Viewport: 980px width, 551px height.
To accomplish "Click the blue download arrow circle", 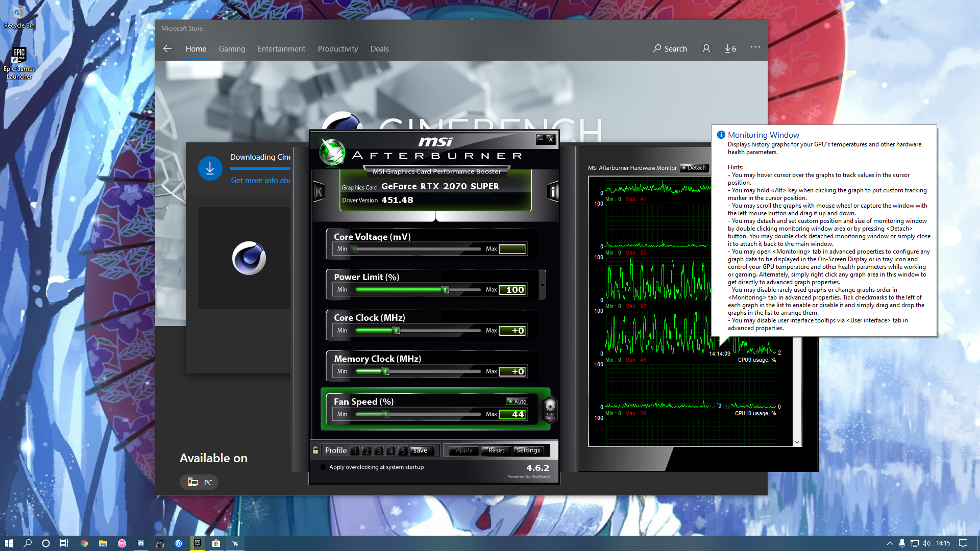I will click(x=210, y=168).
